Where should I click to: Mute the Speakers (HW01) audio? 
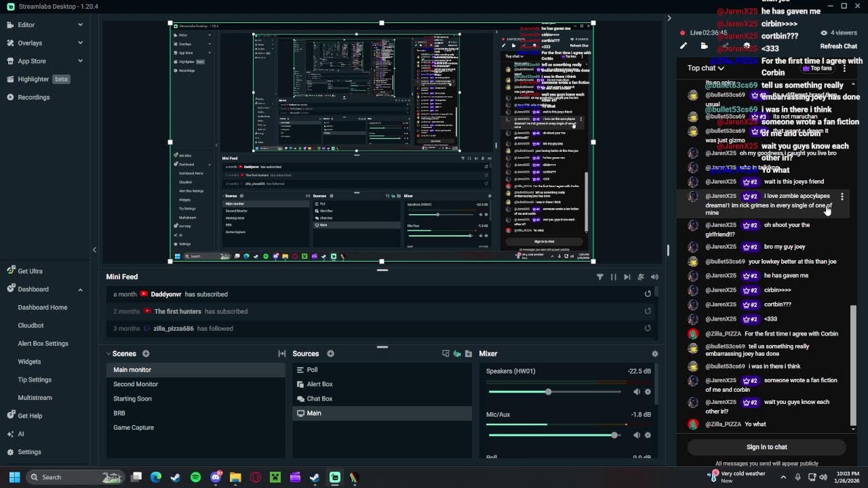coord(636,392)
